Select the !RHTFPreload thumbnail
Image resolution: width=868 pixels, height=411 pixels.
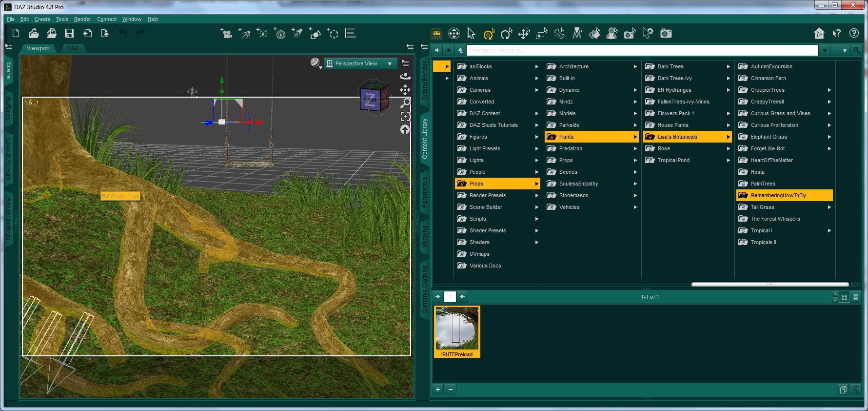pos(457,332)
